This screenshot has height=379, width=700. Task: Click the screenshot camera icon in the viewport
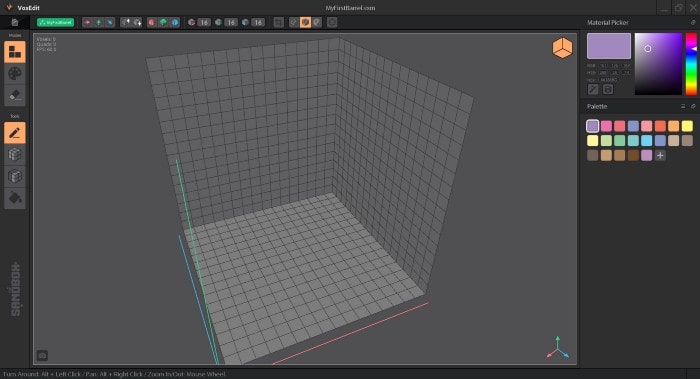point(42,356)
